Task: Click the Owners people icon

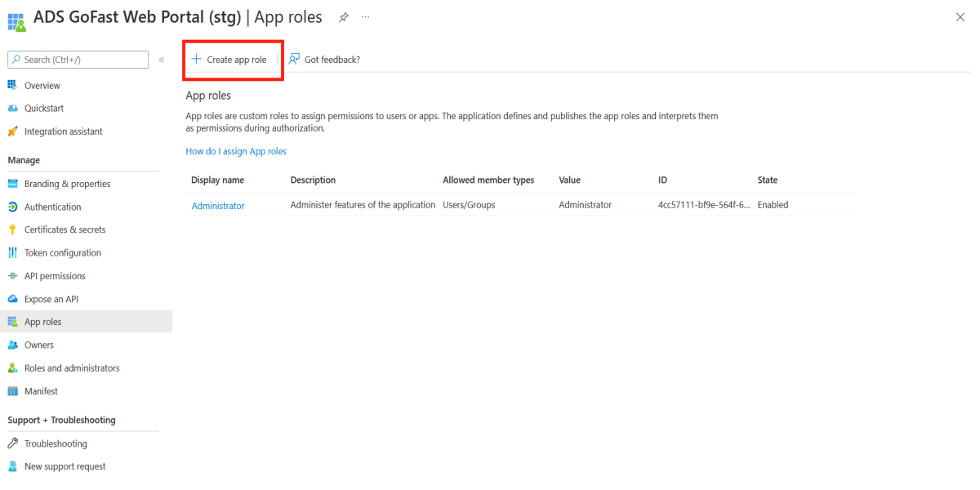Action: [12, 345]
